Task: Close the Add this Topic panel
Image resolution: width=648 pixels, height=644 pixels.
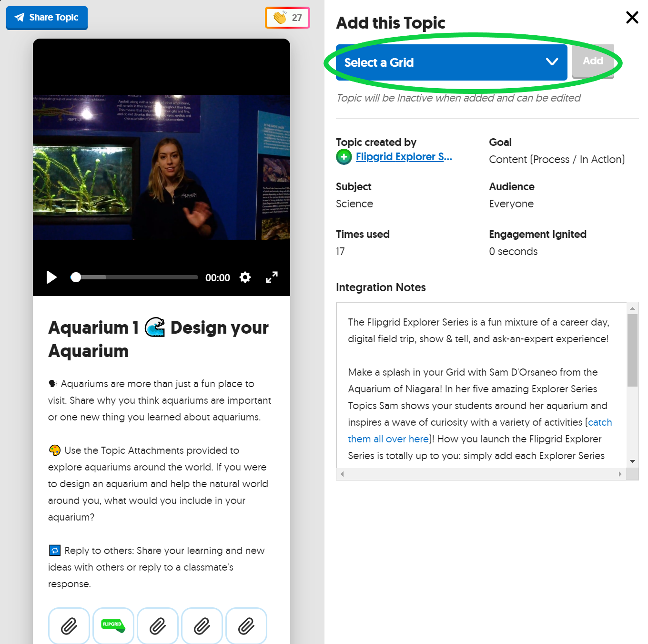Action: [x=632, y=18]
